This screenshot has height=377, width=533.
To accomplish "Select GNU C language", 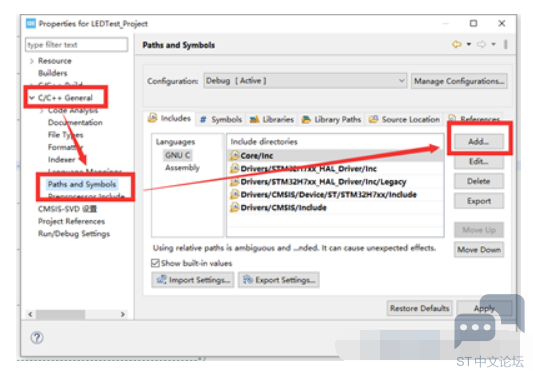I will pos(177,155).
